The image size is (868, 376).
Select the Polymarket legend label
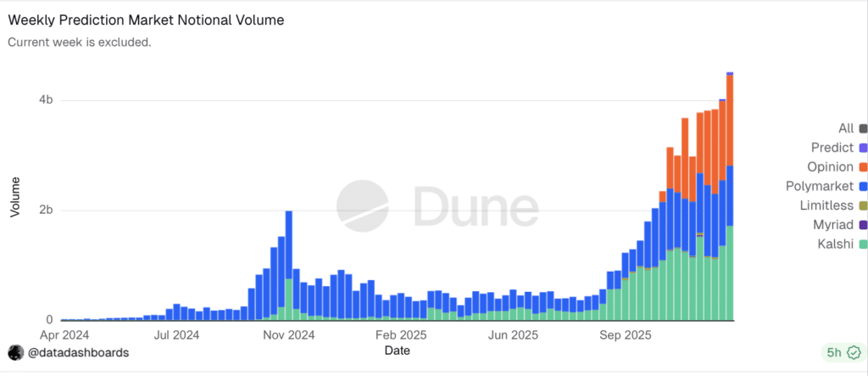(820, 187)
